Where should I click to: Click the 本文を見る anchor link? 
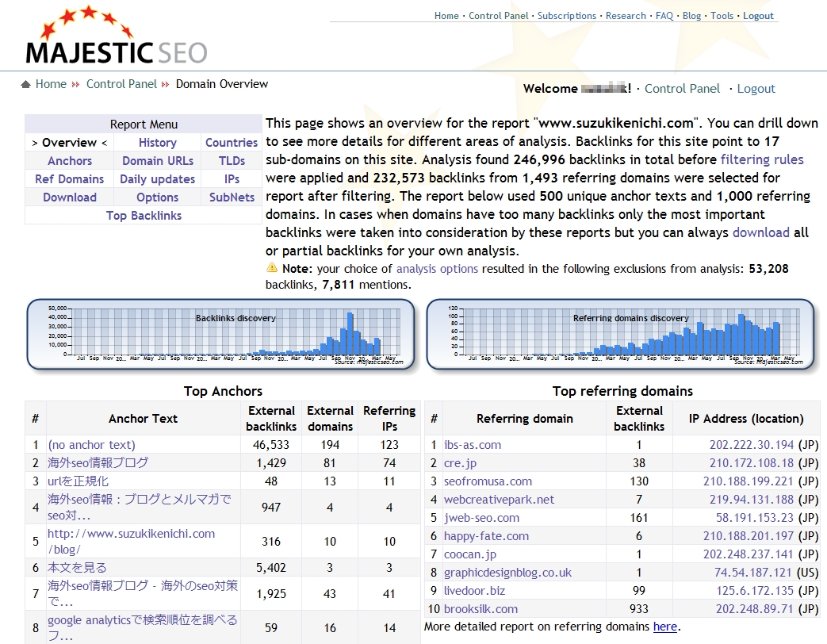[x=77, y=568]
